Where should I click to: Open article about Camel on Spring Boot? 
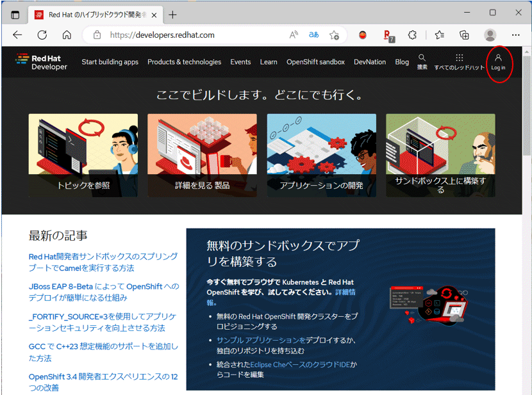103,262
